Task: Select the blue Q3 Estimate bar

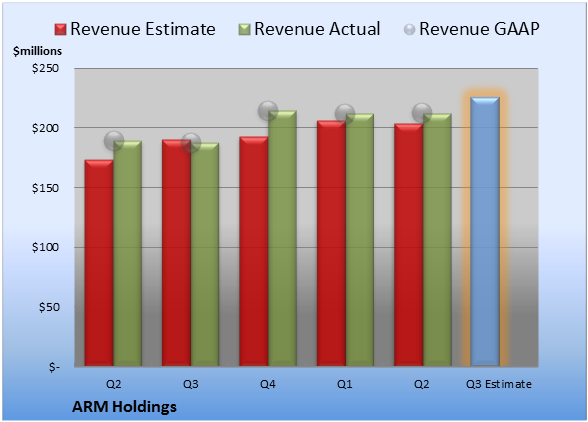Action: tap(485, 231)
